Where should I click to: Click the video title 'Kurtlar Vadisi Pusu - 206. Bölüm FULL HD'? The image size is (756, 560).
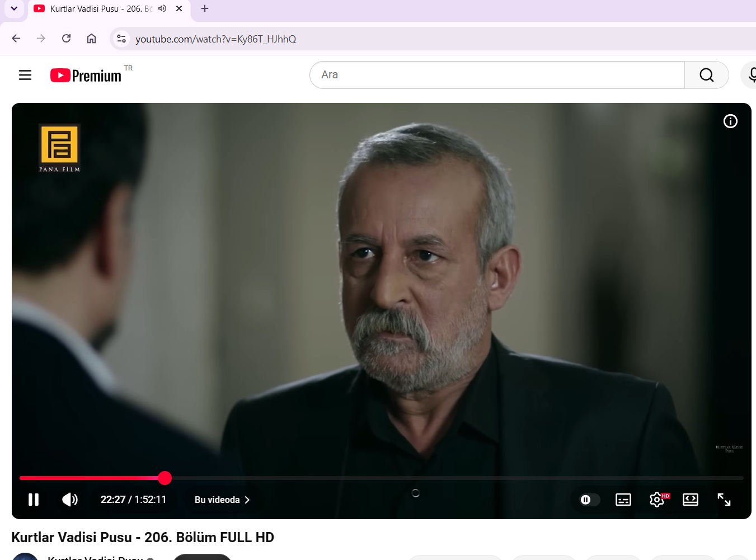143,537
